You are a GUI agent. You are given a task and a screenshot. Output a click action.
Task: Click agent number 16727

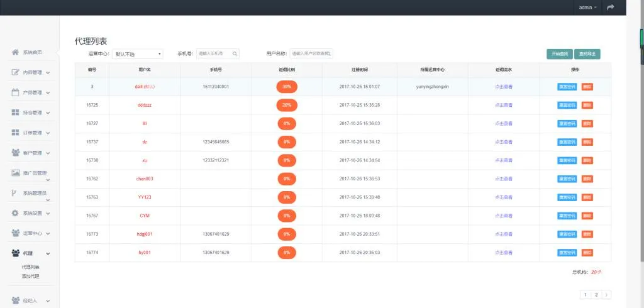(92, 124)
